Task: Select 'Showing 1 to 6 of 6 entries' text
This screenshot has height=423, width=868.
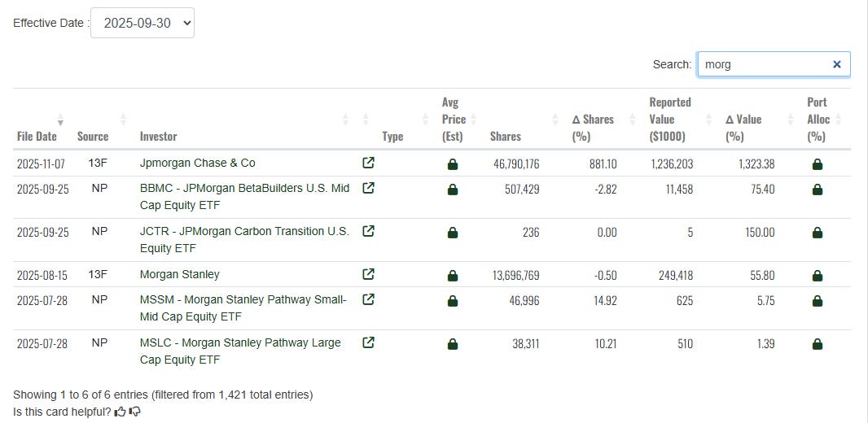Action: click(x=81, y=395)
